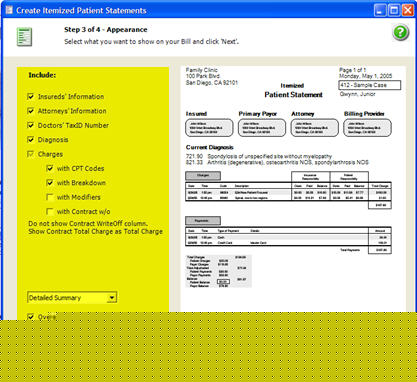Screen dimensions: 417x382
Task: Click the 'Gwynn, Junior' name text
Action: 357,94
